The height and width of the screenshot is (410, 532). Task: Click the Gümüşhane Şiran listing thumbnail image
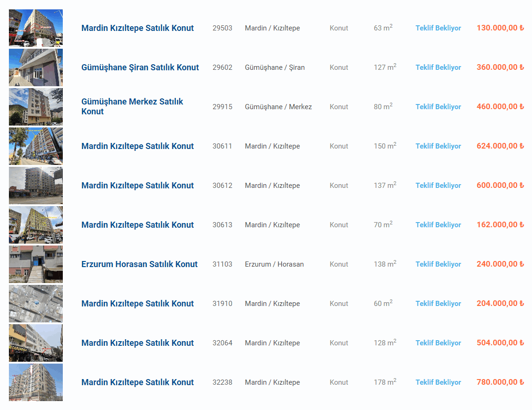(x=36, y=67)
